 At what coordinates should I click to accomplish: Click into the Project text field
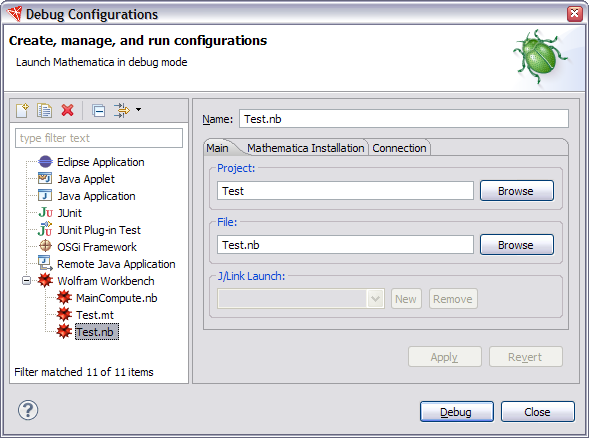click(x=345, y=191)
